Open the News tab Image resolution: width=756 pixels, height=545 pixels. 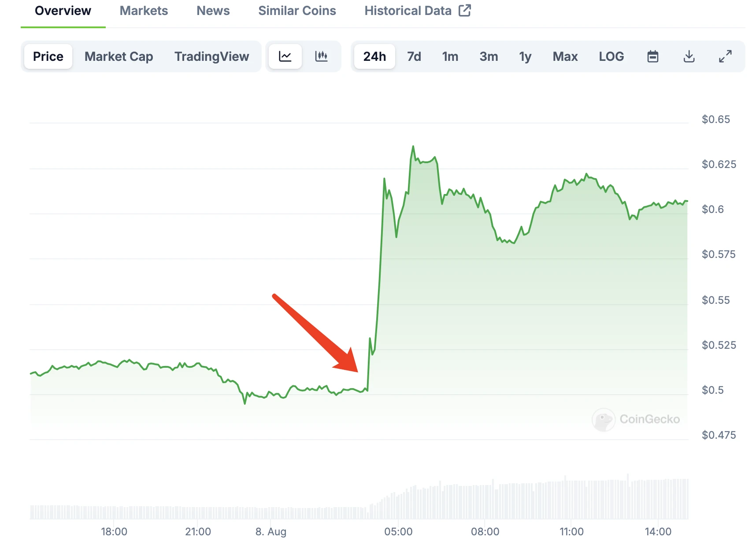(x=213, y=11)
